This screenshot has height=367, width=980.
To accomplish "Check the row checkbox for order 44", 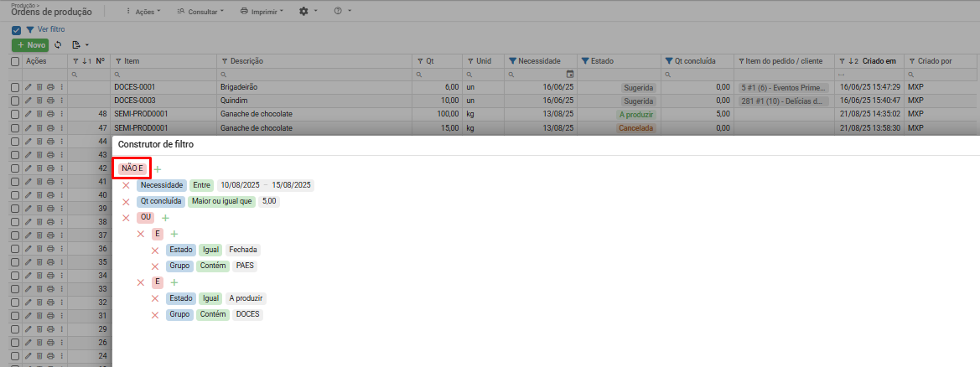I will point(16,142).
